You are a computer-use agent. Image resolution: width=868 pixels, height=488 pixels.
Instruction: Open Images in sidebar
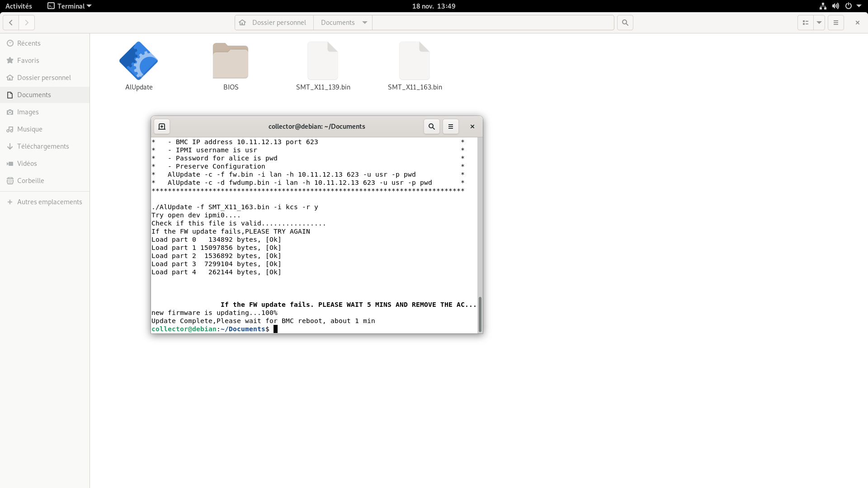click(45, 112)
